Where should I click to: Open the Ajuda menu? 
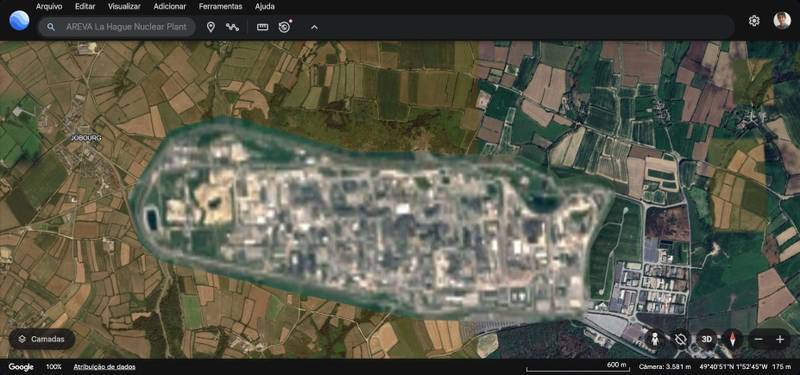point(264,7)
